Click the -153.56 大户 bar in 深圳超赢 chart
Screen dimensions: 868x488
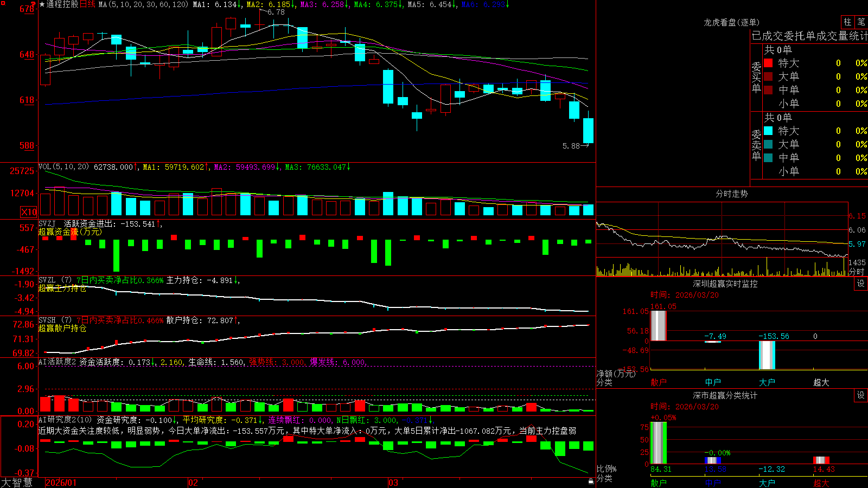(x=767, y=355)
